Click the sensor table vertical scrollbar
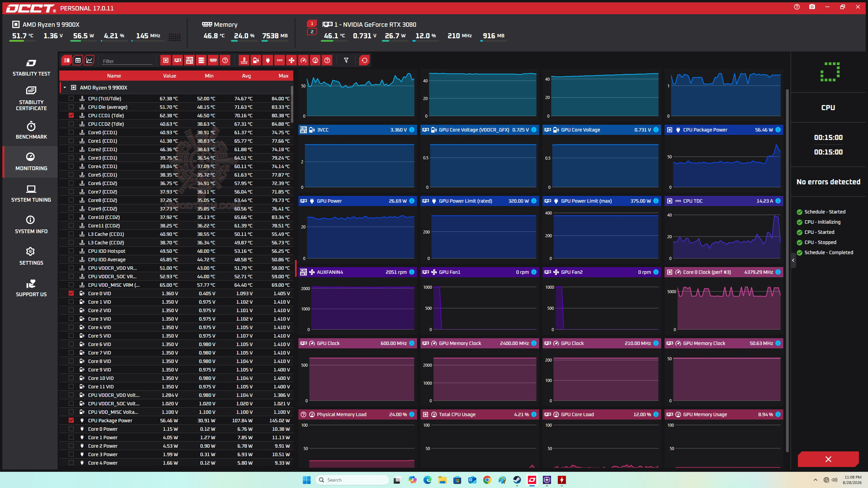The height and width of the screenshot is (488, 868). tap(292, 104)
